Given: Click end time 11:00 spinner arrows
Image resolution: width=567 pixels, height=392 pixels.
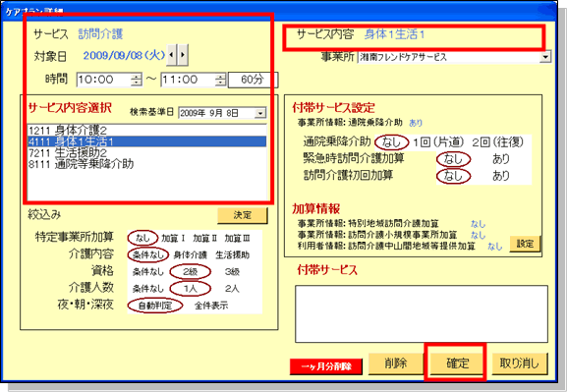Looking at the screenshot, I should (220, 80).
